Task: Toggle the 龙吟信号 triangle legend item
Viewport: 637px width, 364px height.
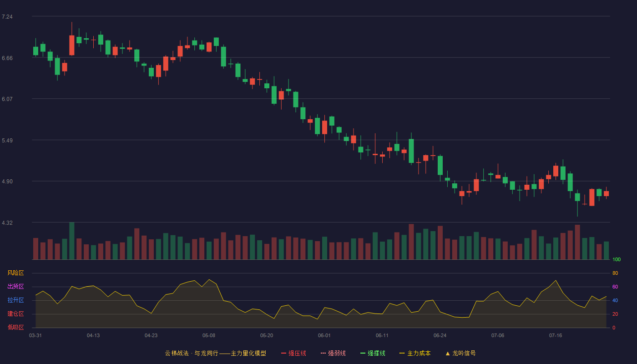Action: [460, 353]
